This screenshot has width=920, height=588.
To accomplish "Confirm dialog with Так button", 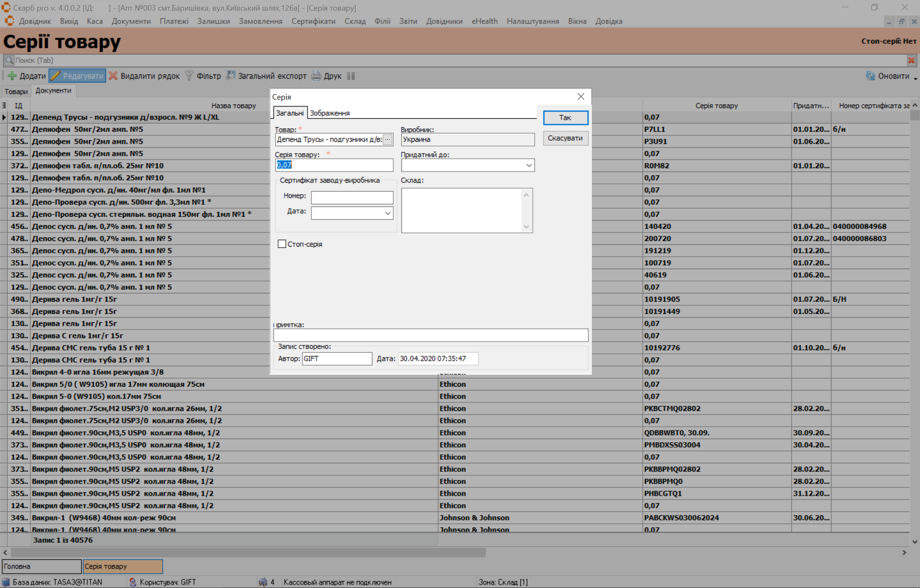I will [x=565, y=118].
